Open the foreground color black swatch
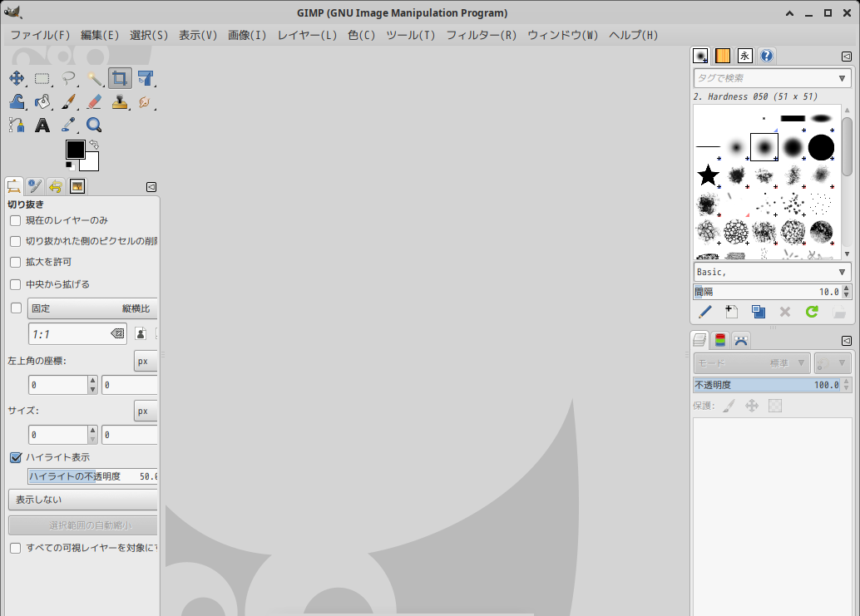The width and height of the screenshot is (860, 616). 76,149
